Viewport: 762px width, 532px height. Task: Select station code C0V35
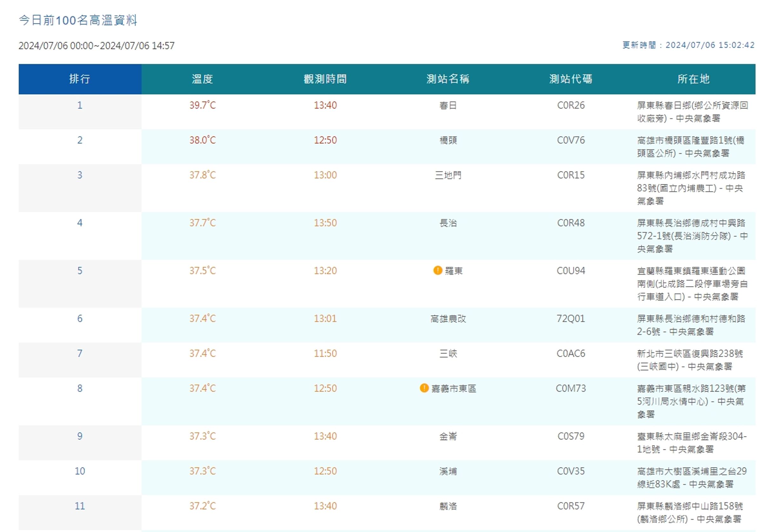(571, 471)
